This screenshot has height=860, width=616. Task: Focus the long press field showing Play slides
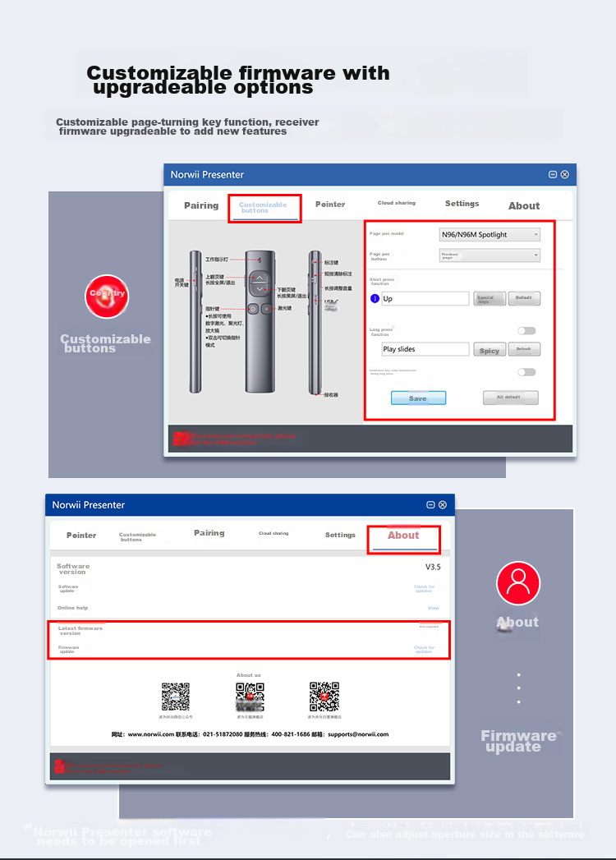coord(425,349)
